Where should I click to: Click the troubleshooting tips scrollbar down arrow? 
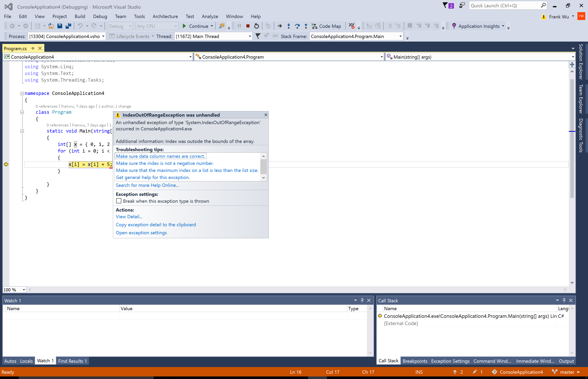[x=263, y=178]
